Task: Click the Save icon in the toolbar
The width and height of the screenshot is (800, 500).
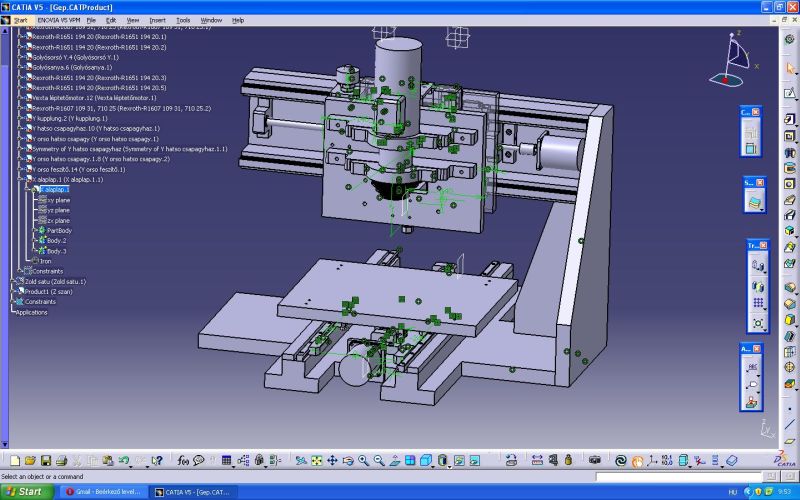Action: 44,461
